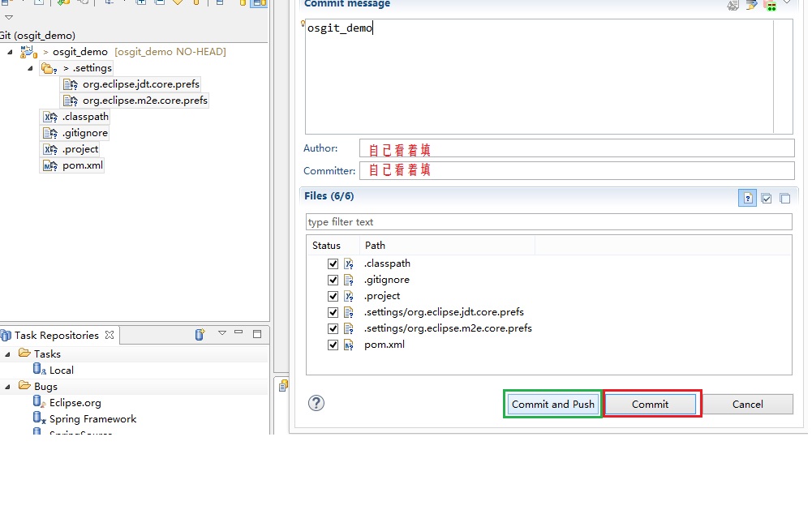Click the Eclipse.org repository icon
The height and width of the screenshot is (527, 812).
[38, 402]
